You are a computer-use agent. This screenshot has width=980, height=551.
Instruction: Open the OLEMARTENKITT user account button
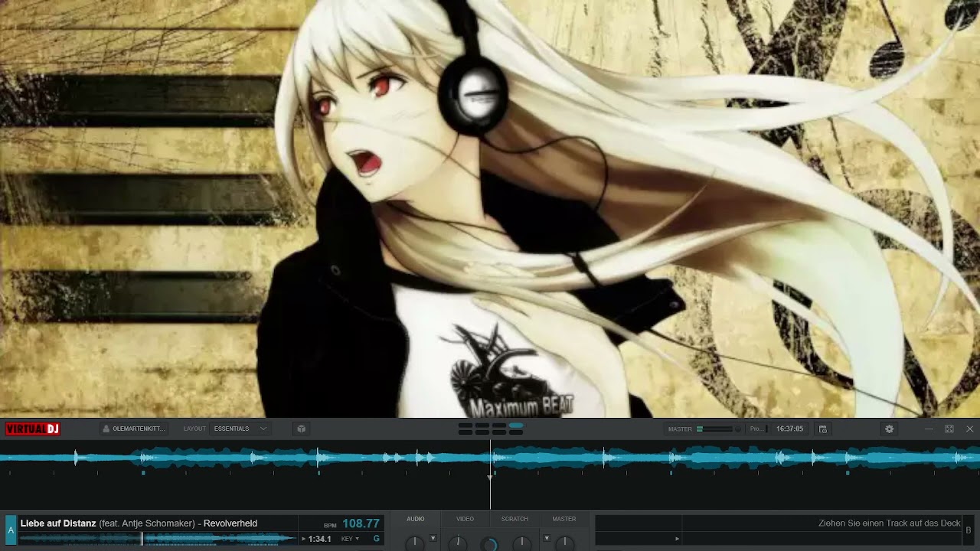133,429
